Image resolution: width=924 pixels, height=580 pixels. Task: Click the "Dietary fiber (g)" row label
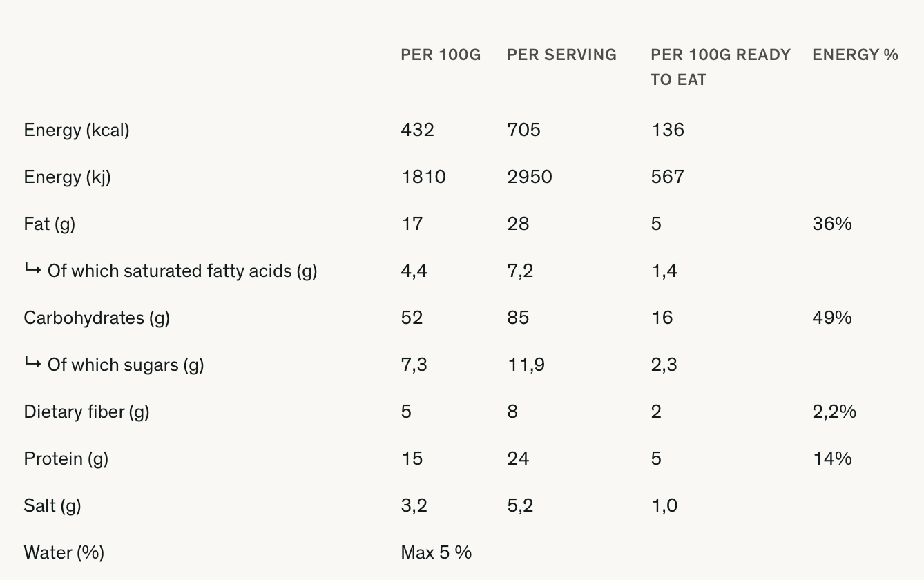click(86, 412)
